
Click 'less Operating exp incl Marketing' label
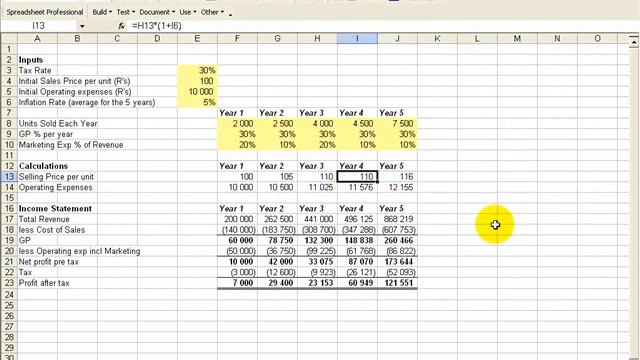(x=79, y=251)
